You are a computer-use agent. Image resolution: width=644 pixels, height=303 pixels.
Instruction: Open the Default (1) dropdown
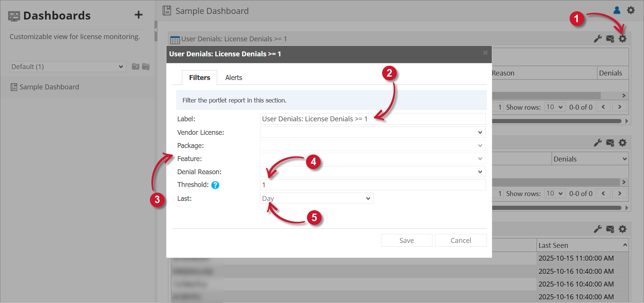point(68,66)
